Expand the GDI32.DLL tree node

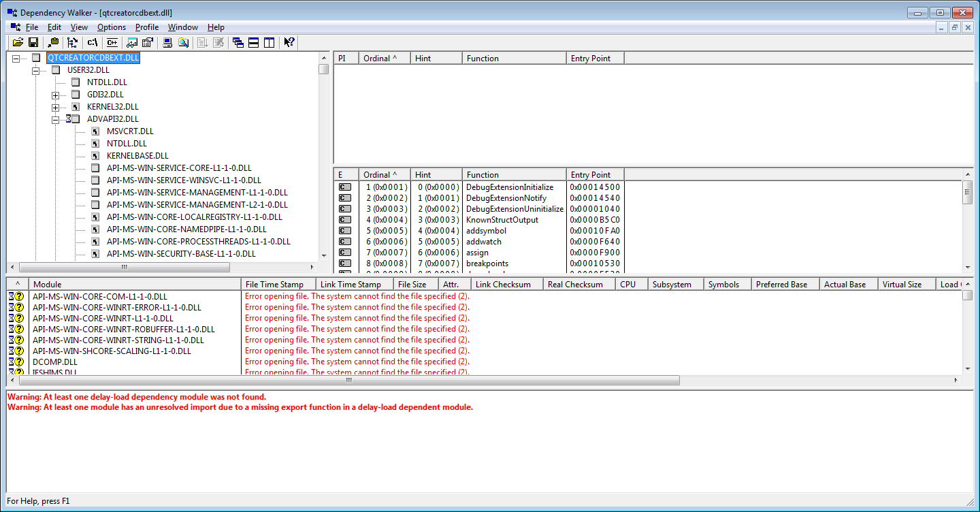tap(56, 95)
